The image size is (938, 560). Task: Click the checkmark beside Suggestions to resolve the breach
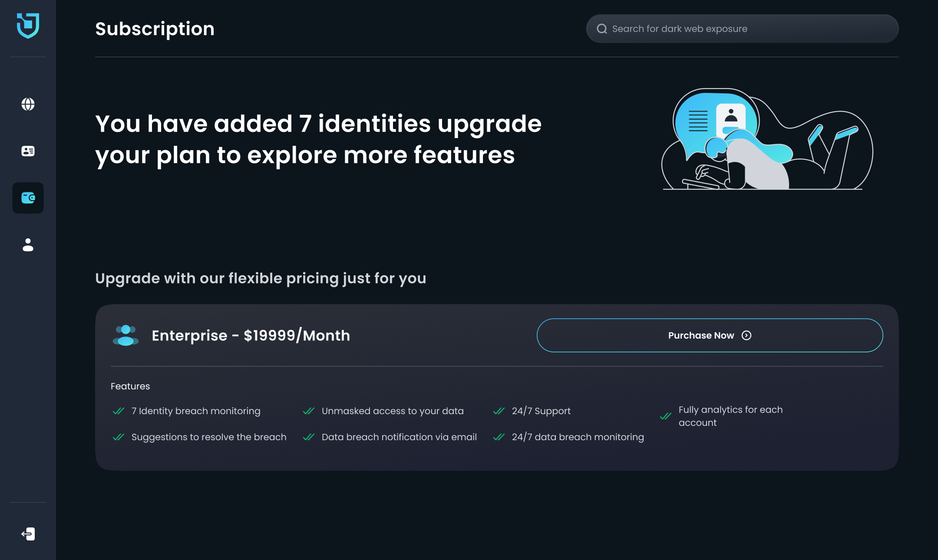click(x=118, y=437)
